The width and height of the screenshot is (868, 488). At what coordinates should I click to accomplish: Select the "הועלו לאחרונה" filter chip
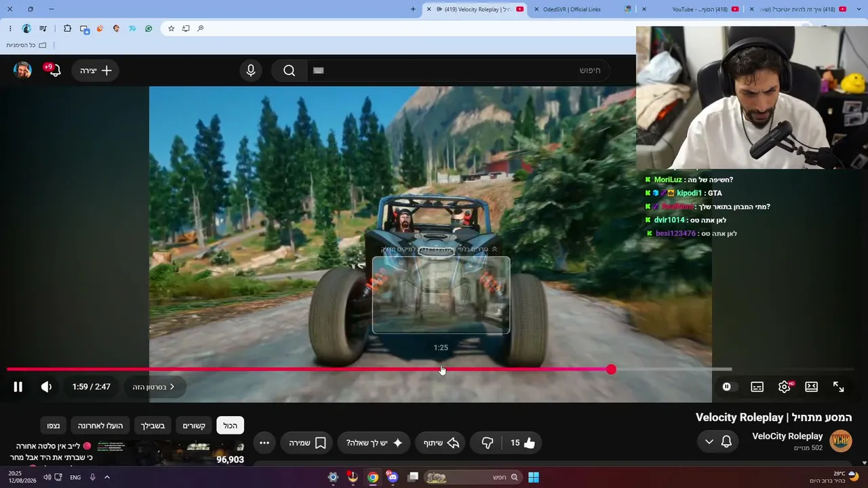point(100,426)
